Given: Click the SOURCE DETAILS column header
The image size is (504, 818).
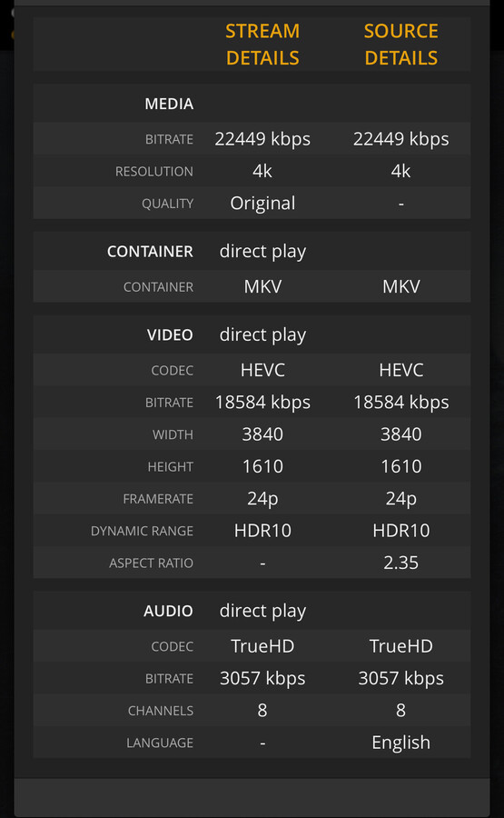Looking at the screenshot, I should click(x=400, y=45).
